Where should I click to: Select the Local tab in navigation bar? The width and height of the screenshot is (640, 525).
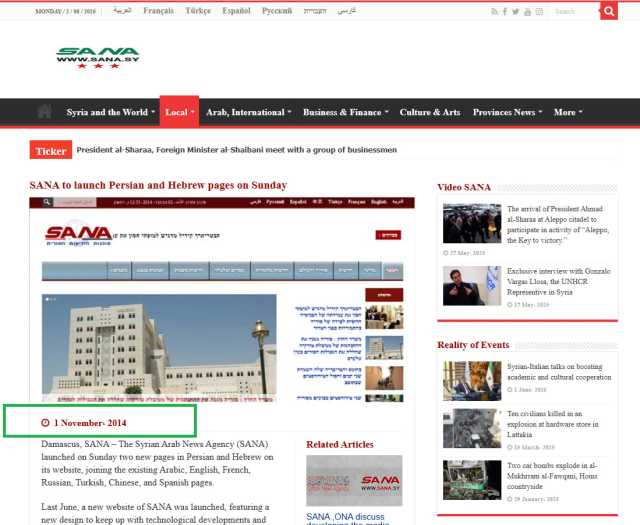coord(179,112)
